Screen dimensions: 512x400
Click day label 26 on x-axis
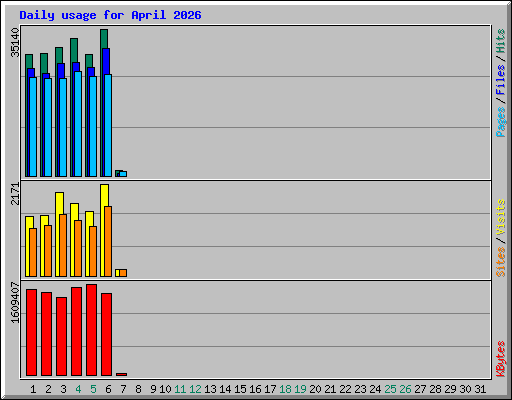[x=405, y=389]
